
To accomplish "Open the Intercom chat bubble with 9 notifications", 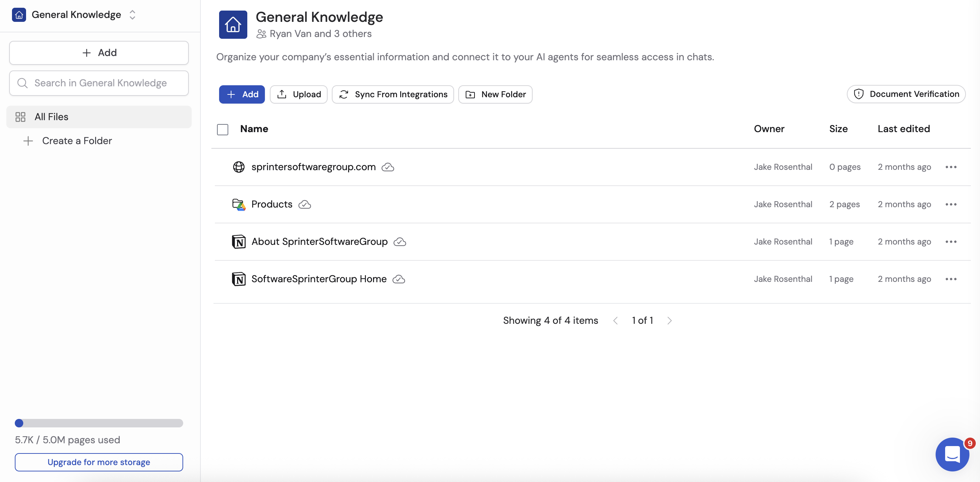I will (x=952, y=454).
